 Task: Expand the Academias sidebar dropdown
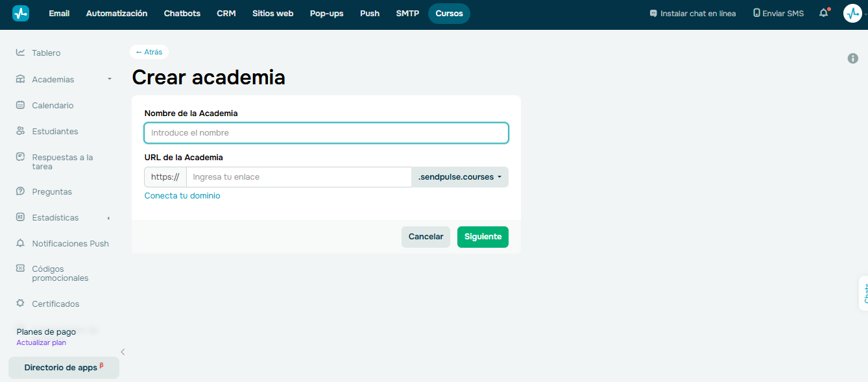click(x=108, y=78)
